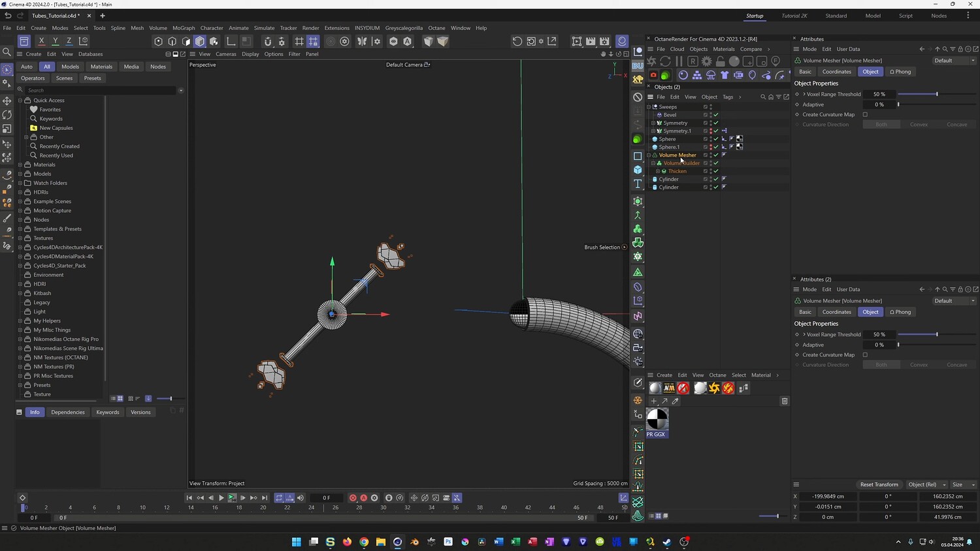This screenshot has width=980, height=551.
Task: Click Octane restart render icon
Action: coord(665,61)
